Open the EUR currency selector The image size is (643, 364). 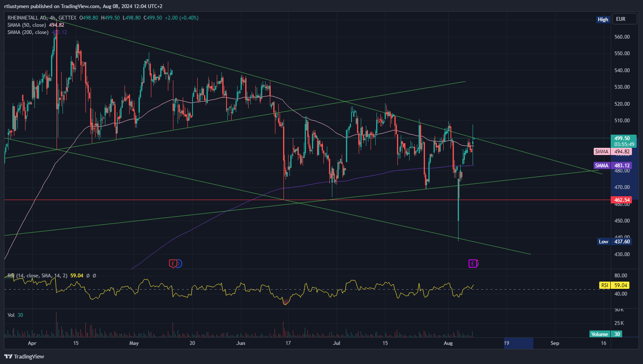pos(625,19)
